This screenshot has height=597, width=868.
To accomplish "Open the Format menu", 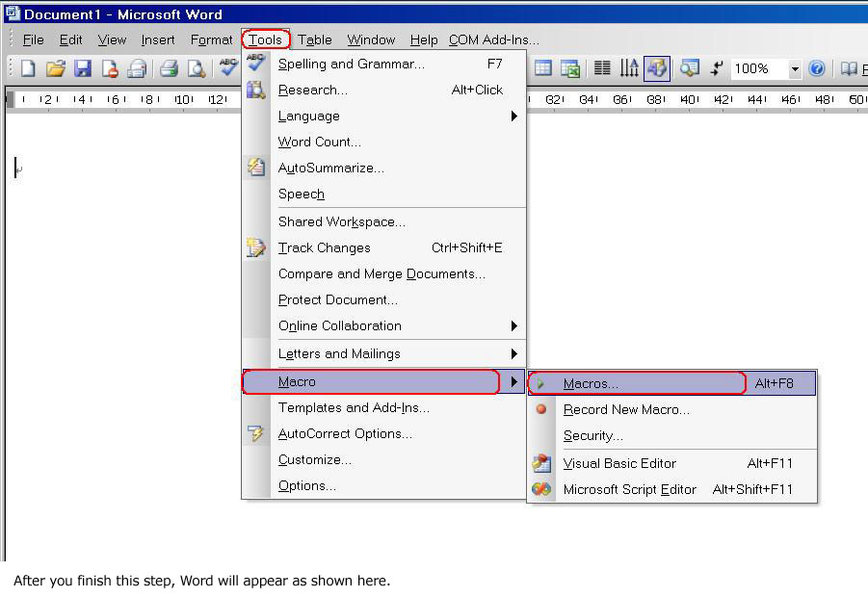I will (212, 39).
